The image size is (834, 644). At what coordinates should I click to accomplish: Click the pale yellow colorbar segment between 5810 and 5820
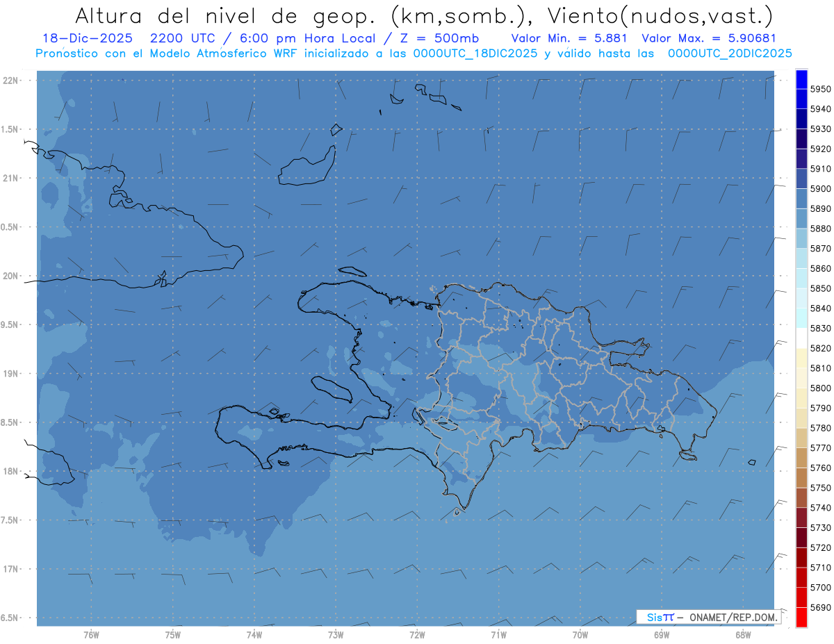pos(801,358)
